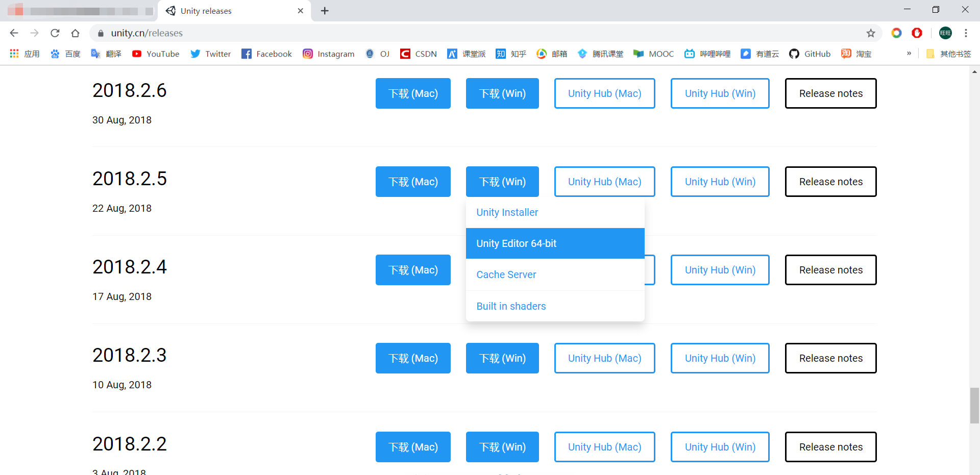The image size is (980, 475).
Task: Open 下载 (Mac) dropdown for 2018.2.4
Action: coord(413,270)
